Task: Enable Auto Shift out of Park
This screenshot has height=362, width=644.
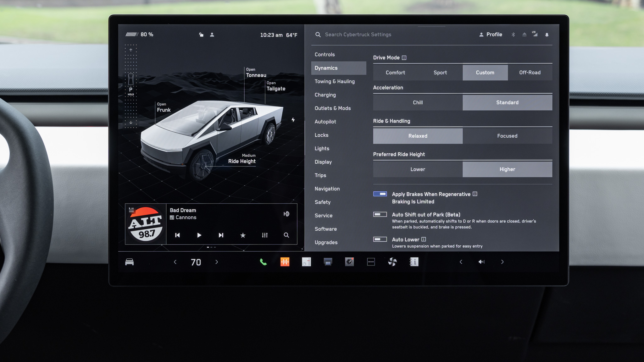Action: pos(380,214)
